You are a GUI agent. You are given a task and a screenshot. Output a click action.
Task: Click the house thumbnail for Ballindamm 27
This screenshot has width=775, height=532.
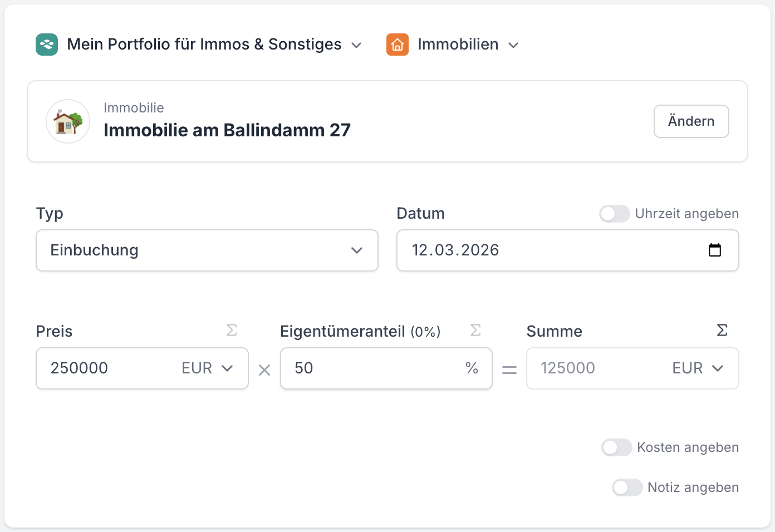[x=68, y=121]
